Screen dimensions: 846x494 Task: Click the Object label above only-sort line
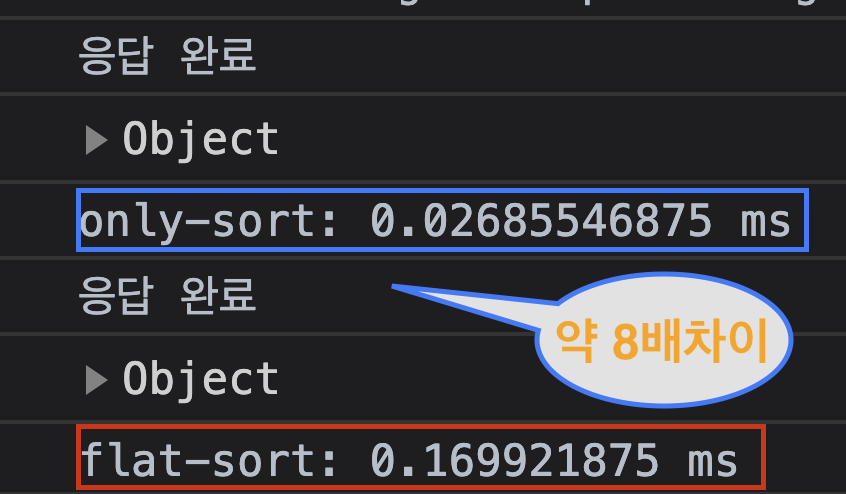(x=201, y=140)
